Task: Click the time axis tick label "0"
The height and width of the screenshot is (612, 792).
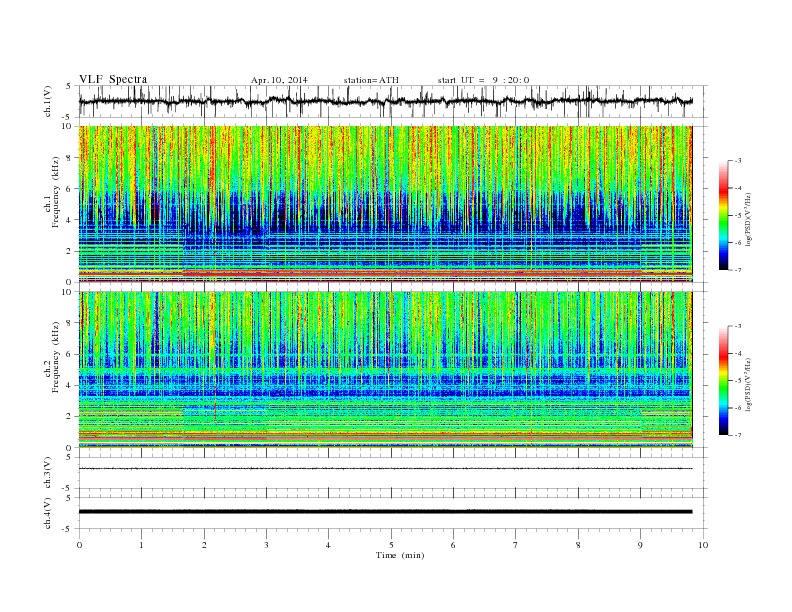Action: click(79, 545)
